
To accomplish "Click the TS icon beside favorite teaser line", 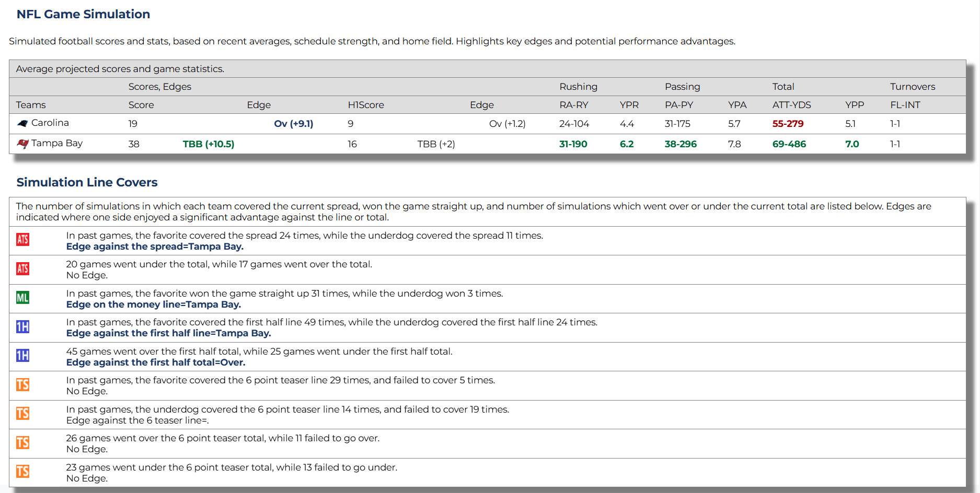I will click(22, 385).
